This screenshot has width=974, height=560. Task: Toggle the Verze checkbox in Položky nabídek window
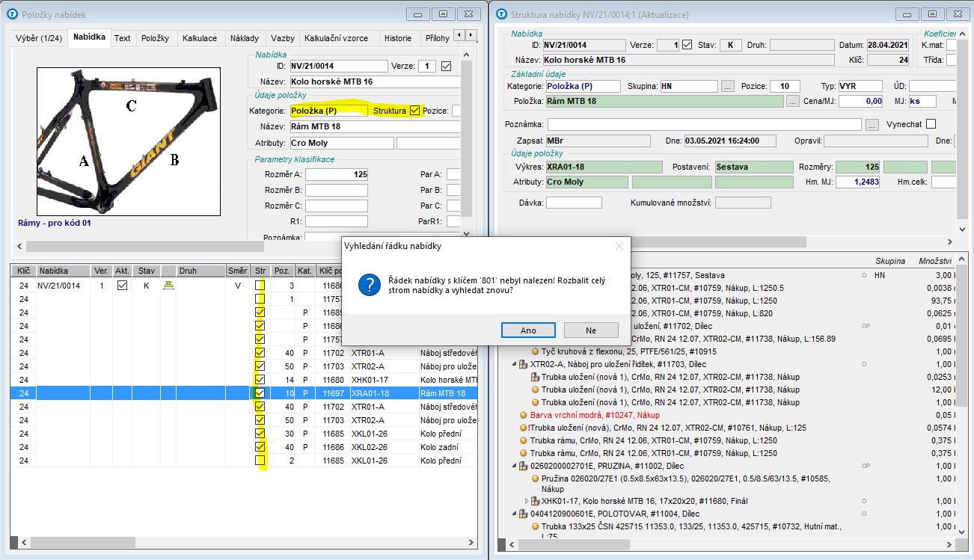tap(447, 66)
